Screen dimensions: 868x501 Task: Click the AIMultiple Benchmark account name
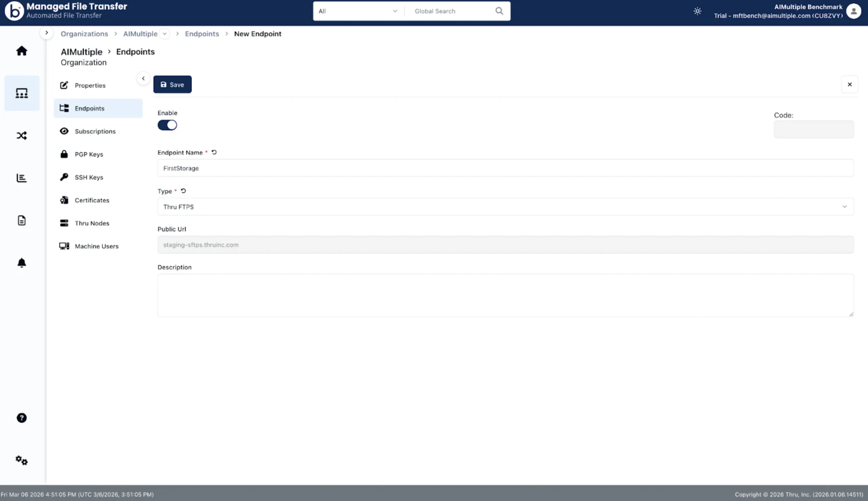pyautogui.click(x=808, y=7)
